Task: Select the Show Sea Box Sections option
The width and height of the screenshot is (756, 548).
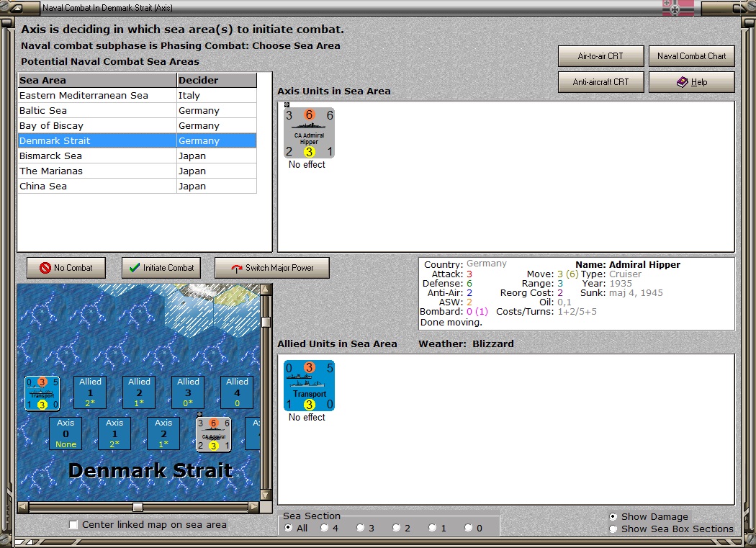Action: pos(613,529)
